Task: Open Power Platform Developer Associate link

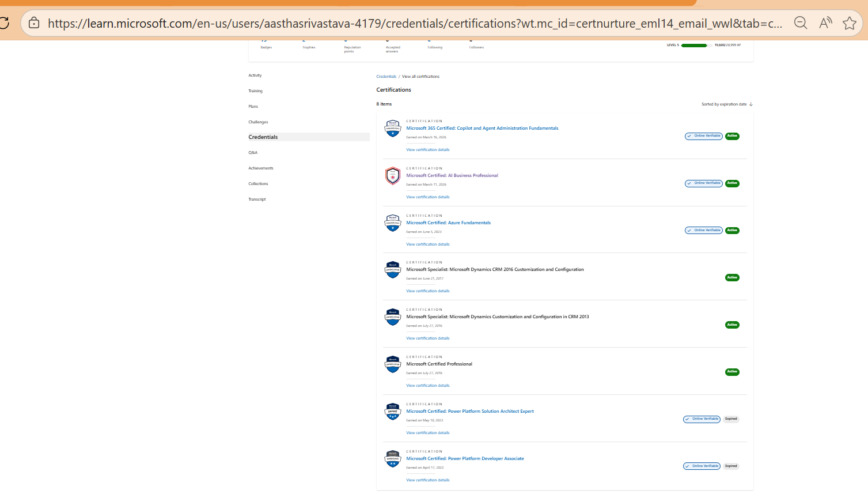Action: click(465, 459)
